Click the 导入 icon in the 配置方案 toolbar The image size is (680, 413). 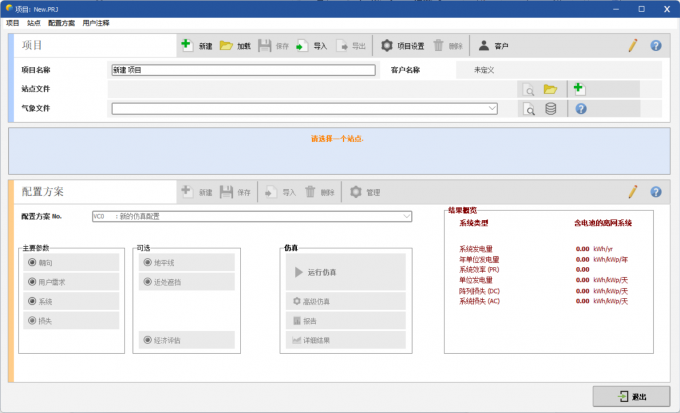[x=271, y=192]
